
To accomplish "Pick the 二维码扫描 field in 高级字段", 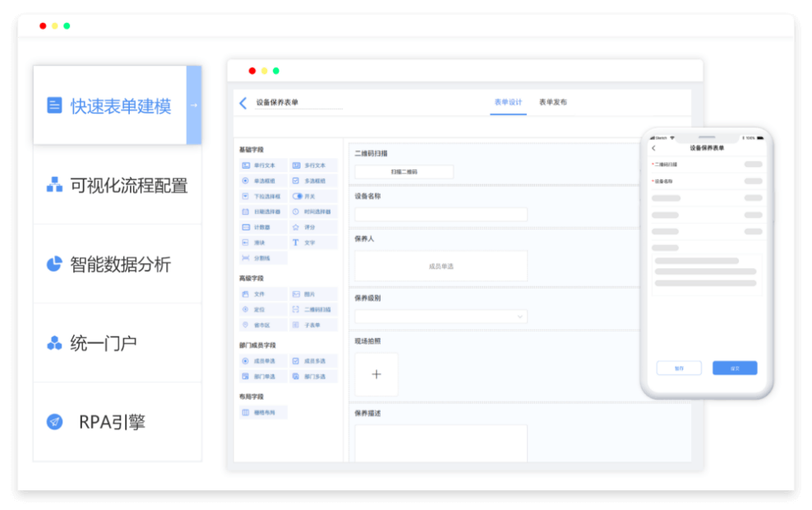I will (x=312, y=309).
